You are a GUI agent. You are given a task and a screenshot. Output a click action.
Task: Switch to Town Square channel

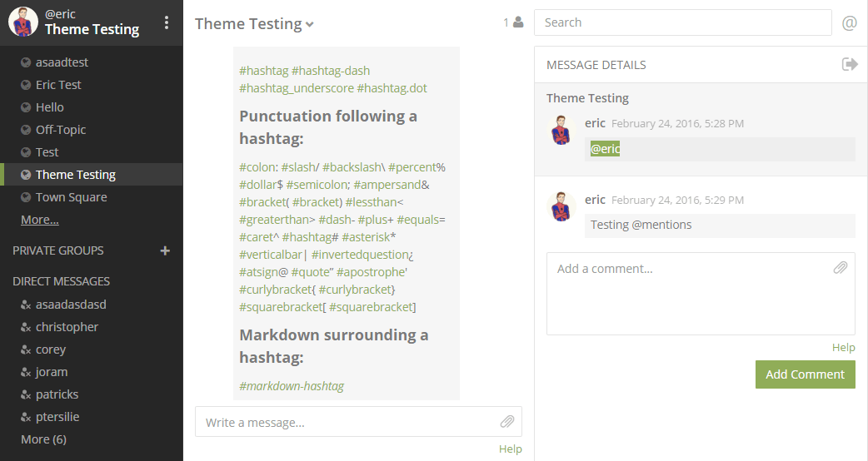[71, 197]
